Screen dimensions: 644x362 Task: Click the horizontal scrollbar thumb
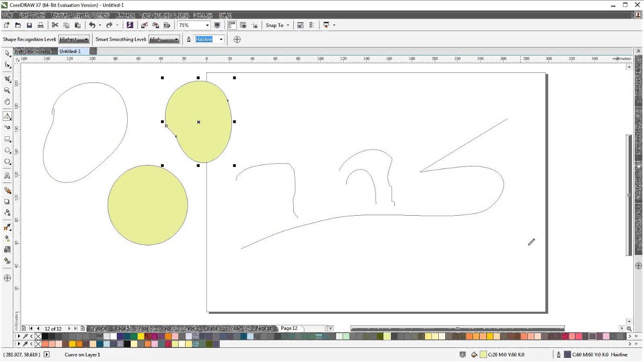[x=456, y=328]
